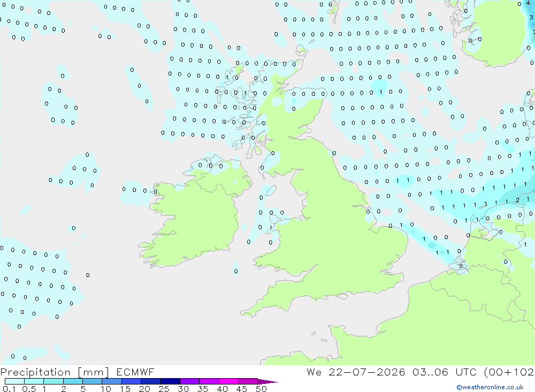The width and height of the screenshot is (535, 392).
Task: Click the '(00+102' forecast run label
Action: click(x=509, y=372)
